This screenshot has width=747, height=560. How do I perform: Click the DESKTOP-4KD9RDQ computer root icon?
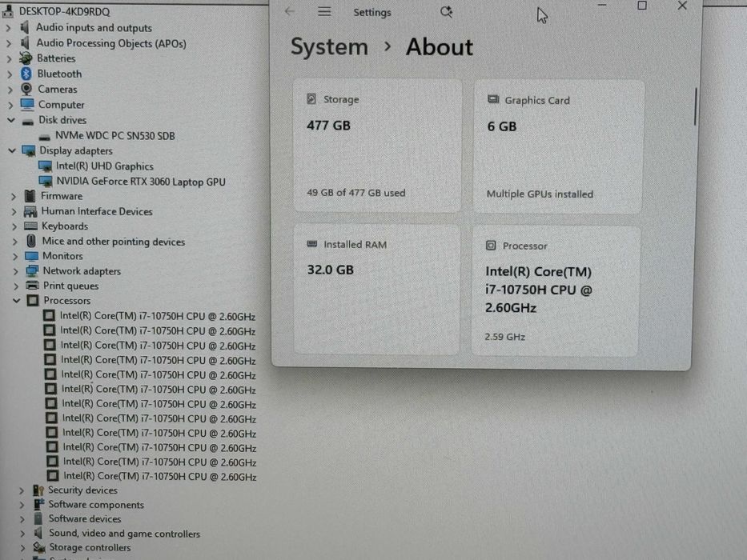(x=8, y=11)
